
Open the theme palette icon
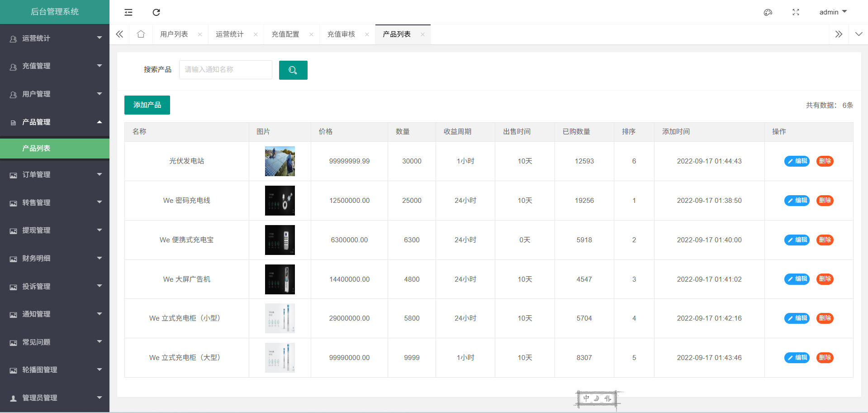click(768, 12)
